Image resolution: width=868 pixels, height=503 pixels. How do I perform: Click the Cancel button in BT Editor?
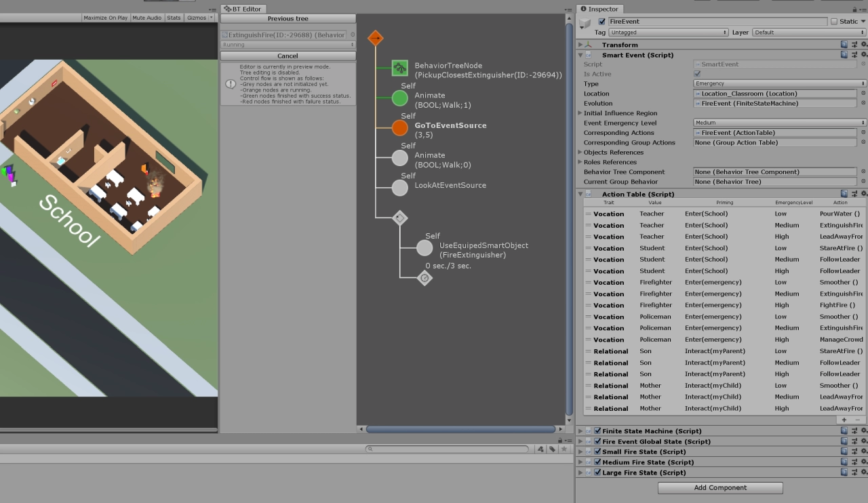coord(288,55)
